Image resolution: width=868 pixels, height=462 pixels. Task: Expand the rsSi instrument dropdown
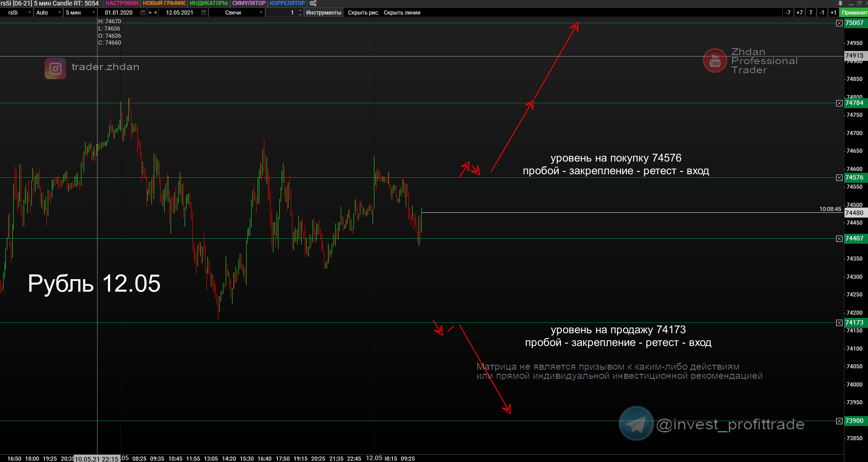[x=30, y=13]
